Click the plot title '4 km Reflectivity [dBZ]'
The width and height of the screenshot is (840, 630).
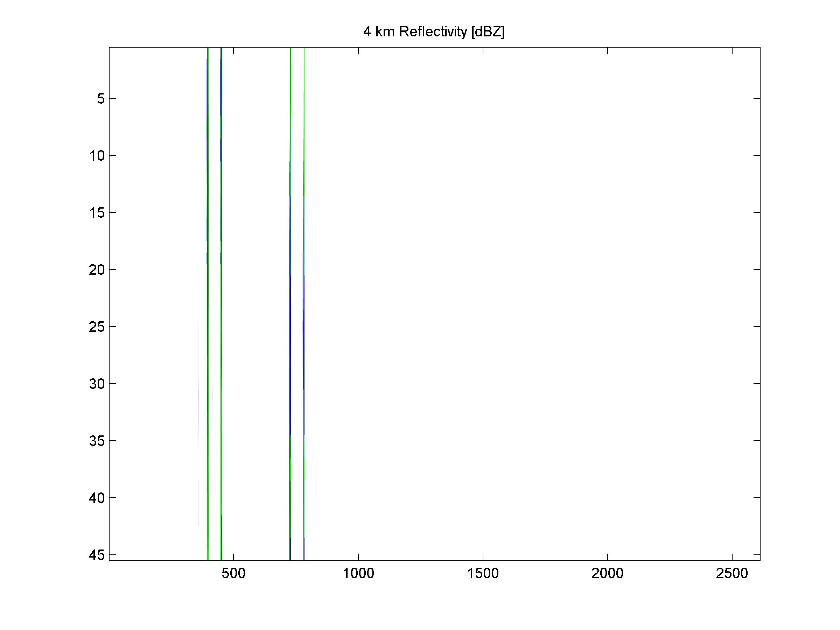[x=434, y=32]
